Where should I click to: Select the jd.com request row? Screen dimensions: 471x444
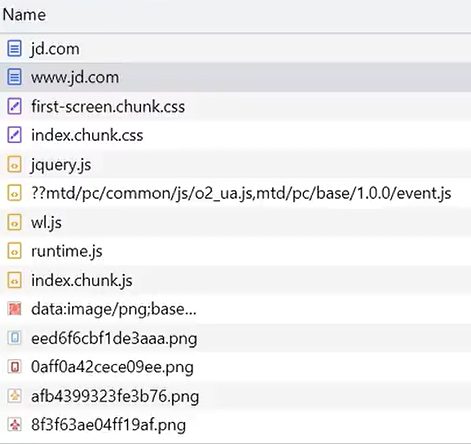[235, 49]
